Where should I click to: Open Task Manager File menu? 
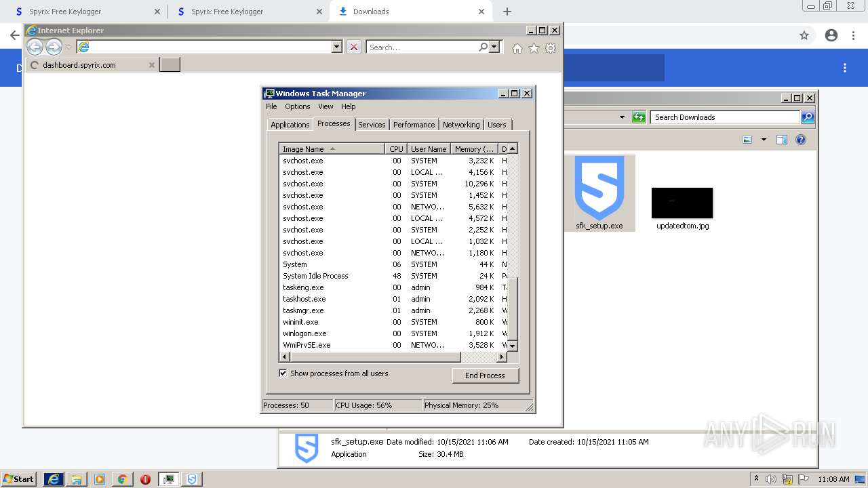coord(271,106)
